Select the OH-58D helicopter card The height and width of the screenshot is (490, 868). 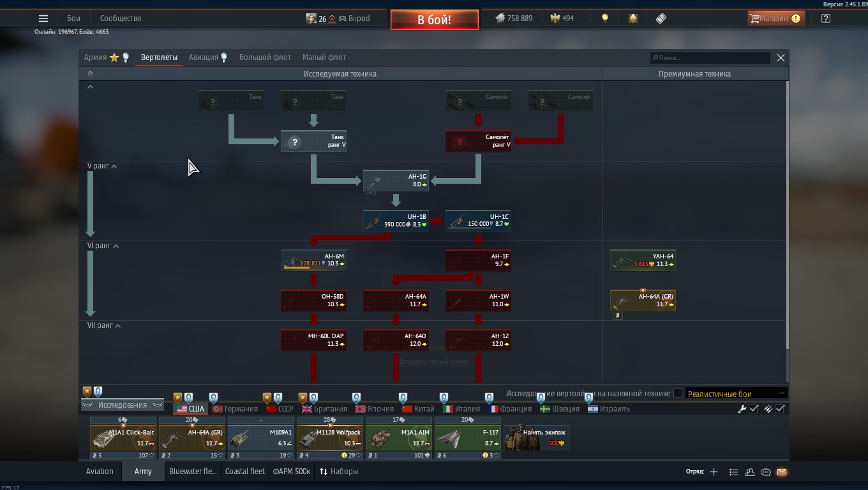pyautogui.click(x=313, y=301)
